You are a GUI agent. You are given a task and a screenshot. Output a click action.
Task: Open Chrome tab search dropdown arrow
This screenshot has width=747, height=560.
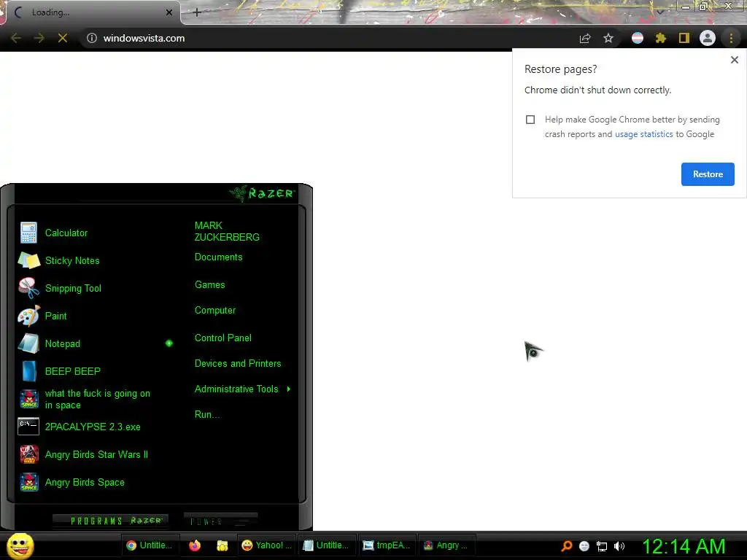click(x=660, y=12)
